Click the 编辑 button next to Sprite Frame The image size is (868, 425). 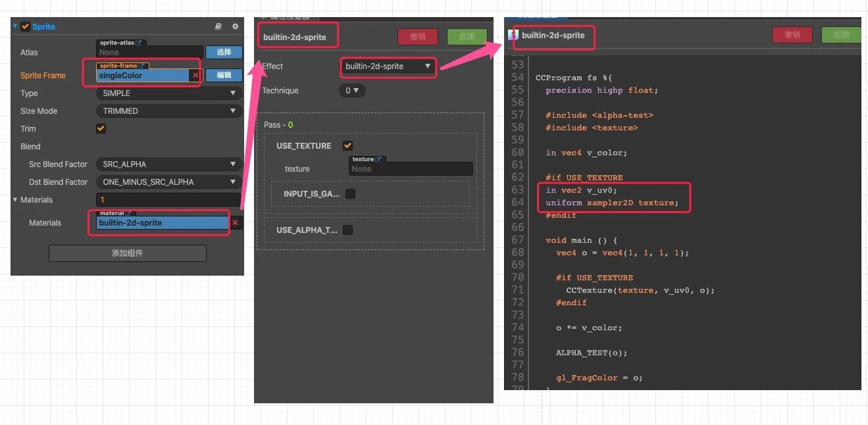click(224, 75)
